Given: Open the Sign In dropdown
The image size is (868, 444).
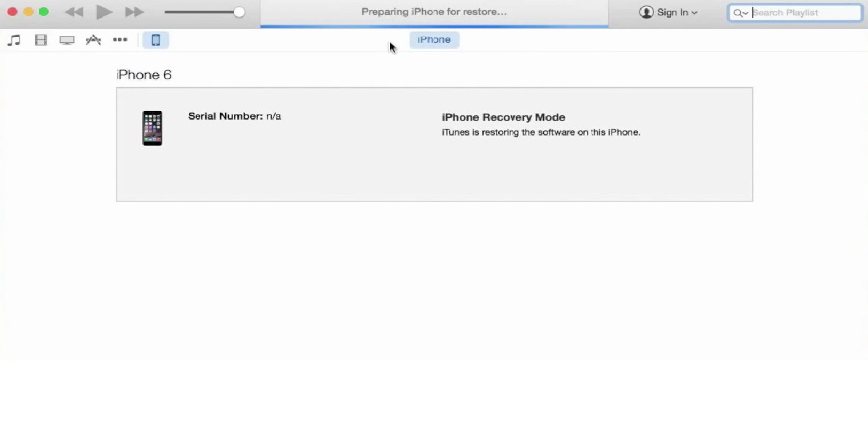Looking at the screenshot, I should (669, 12).
